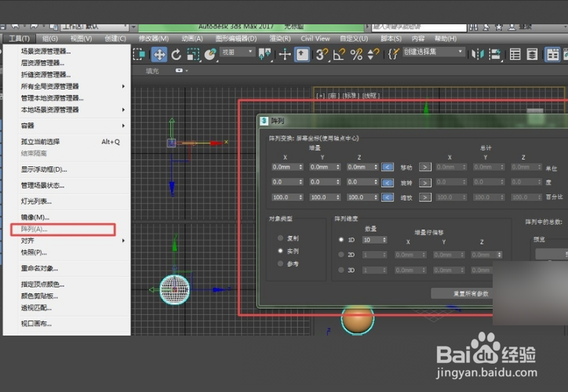568x392 pixels.
Task: Toggle the 3D Snaps icon
Action: [x=322, y=55]
